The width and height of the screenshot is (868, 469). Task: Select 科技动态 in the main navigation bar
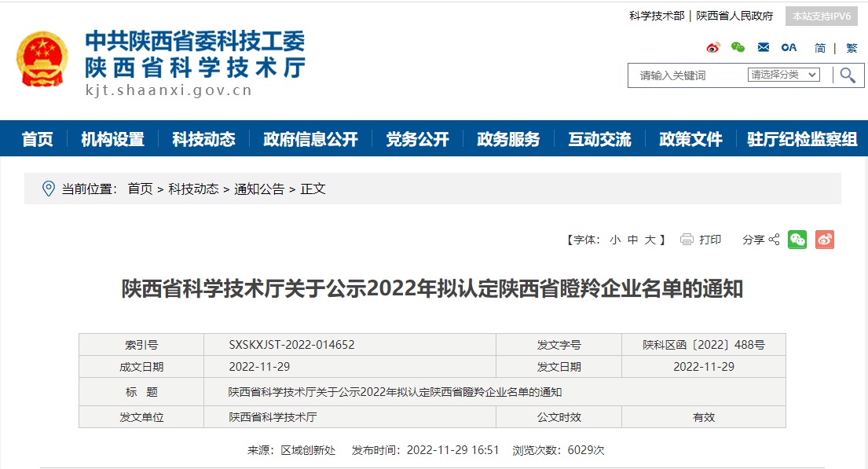[x=203, y=139]
